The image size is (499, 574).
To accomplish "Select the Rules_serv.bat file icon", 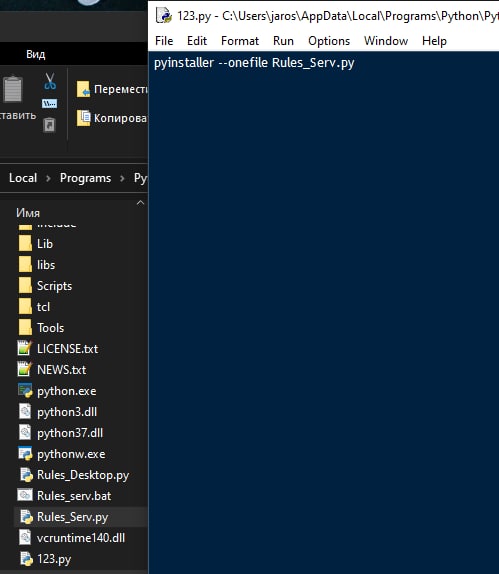I will pos(25,496).
